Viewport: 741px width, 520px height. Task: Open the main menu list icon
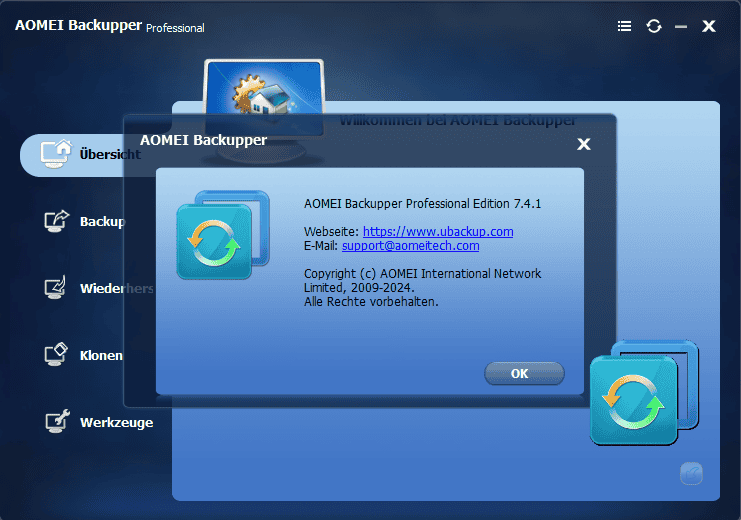click(x=624, y=26)
